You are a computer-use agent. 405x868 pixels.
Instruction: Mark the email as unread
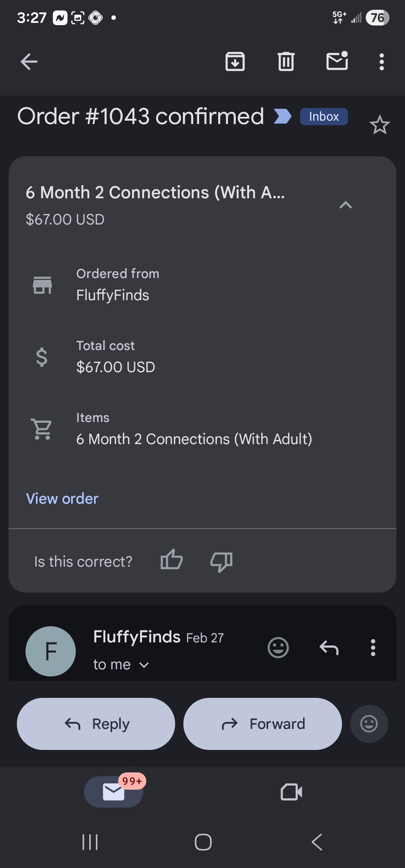[337, 61]
